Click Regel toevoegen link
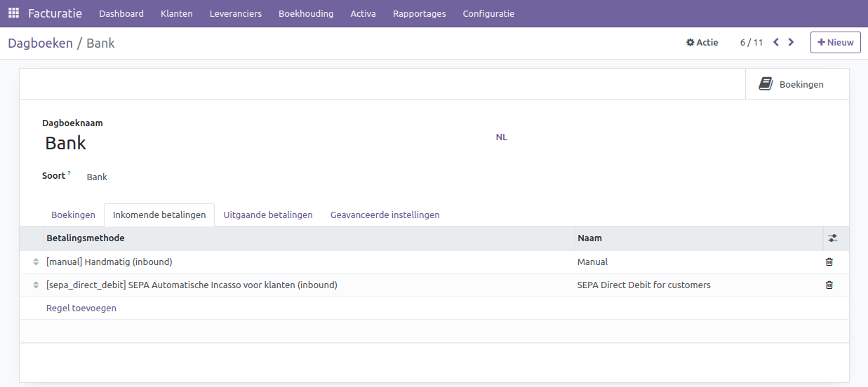Screen dimensions: 868x387 pos(81,308)
